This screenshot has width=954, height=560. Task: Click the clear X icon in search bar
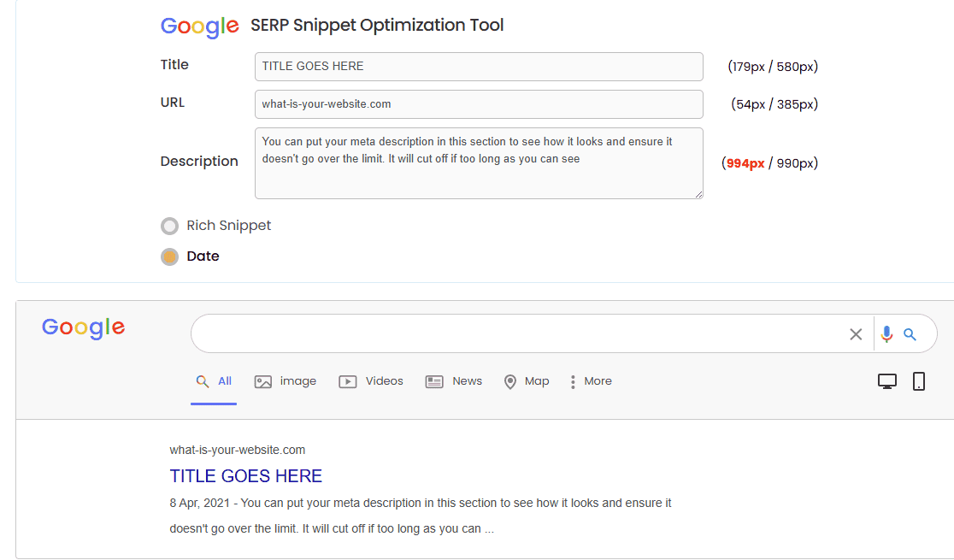pyautogui.click(x=856, y=334)
